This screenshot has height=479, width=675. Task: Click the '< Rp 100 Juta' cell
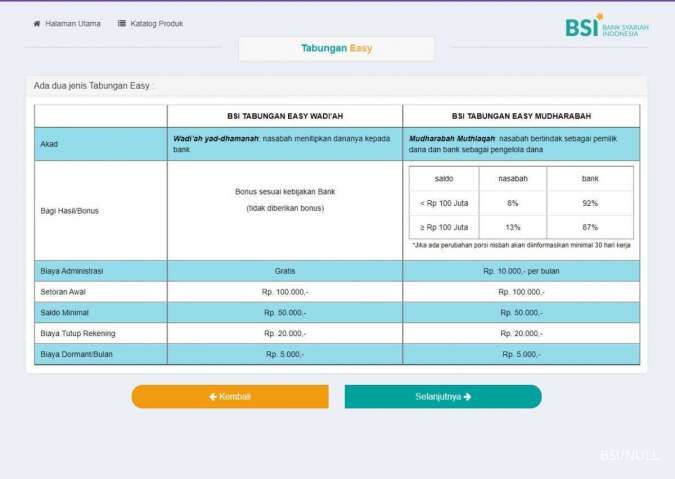point(444,203)
